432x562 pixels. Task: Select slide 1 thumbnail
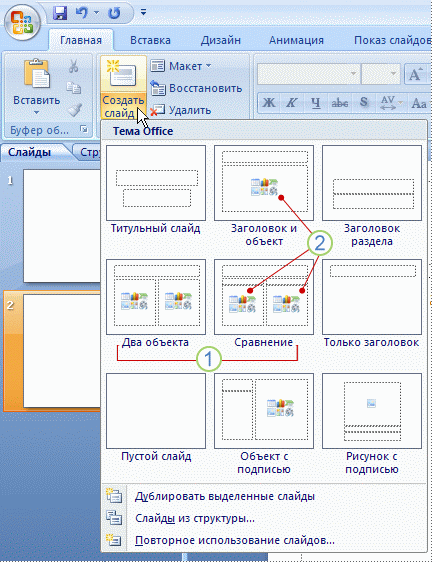coord(62,226)
